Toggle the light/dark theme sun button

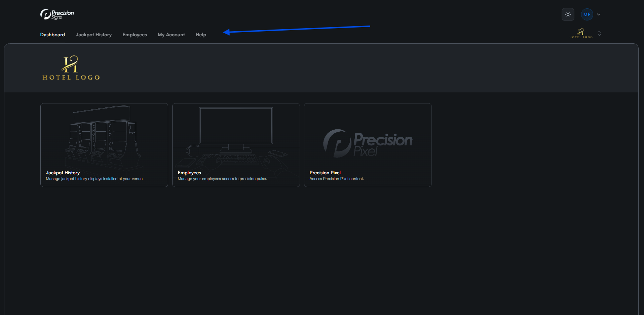pyautogui.click(x=568, y=14)
